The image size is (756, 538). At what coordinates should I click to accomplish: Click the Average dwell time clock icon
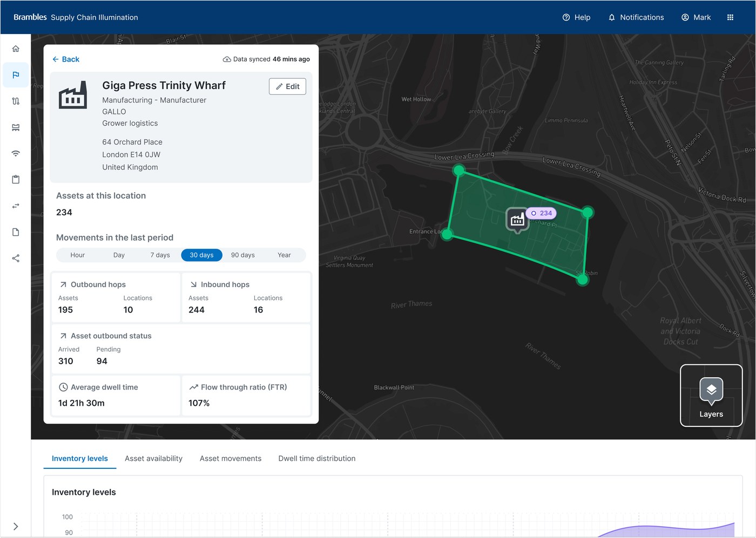tap(63, 387)
